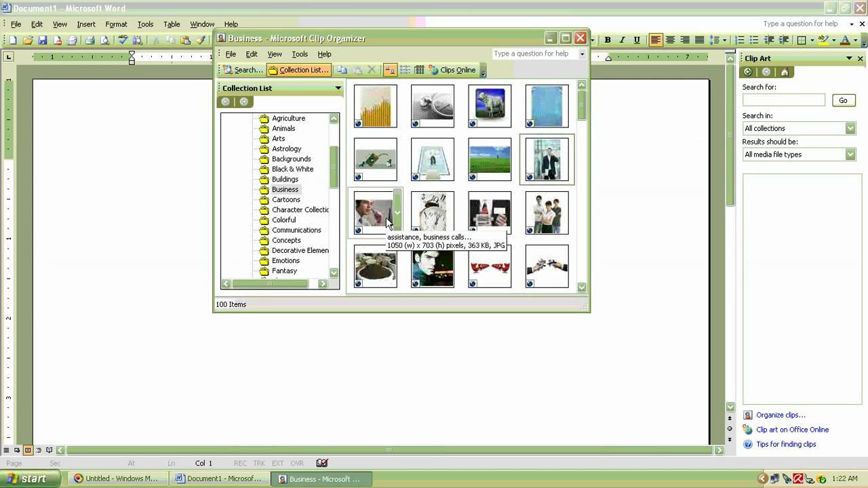This screenshot has width=868, height=488.
Task: Run Spelling and Grammar check icon
Action: pos(123,40)
